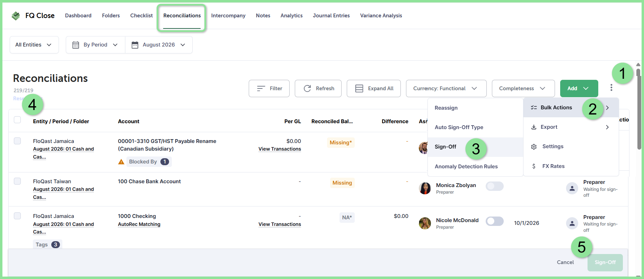The height and width of the screenshot is (279, 644).
Task: Open the Currency: Functional dropdown
Action: pyautogui.click(x=446, y=88)
